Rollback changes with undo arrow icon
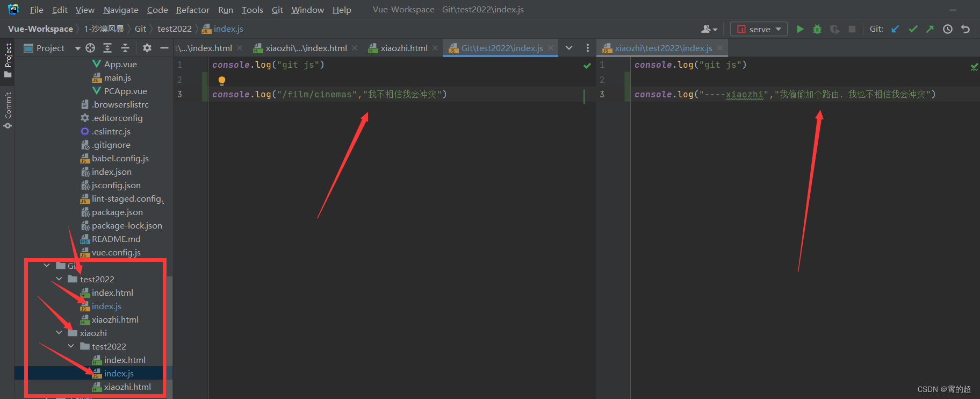 [965, 29]
